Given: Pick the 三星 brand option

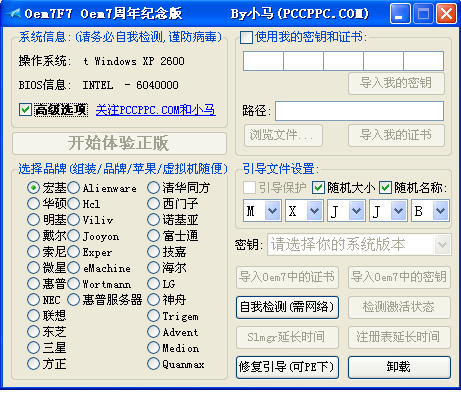Looking at the screenshot, I should click(33, 347).
